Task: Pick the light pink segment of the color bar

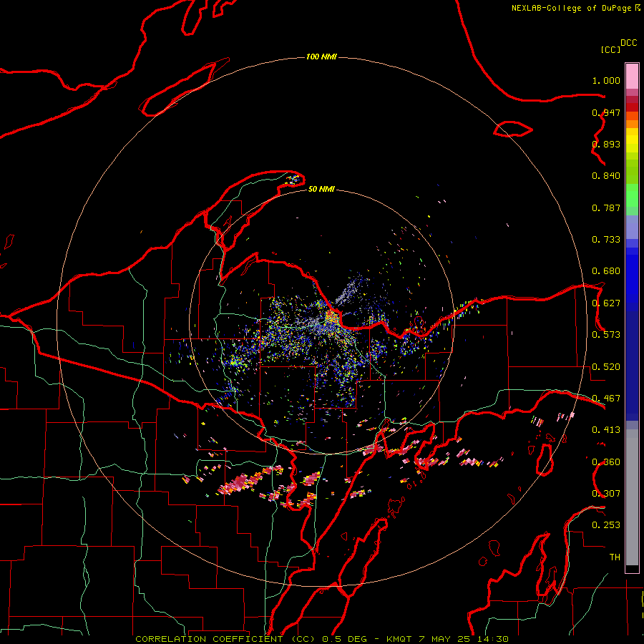Action: 632,77
